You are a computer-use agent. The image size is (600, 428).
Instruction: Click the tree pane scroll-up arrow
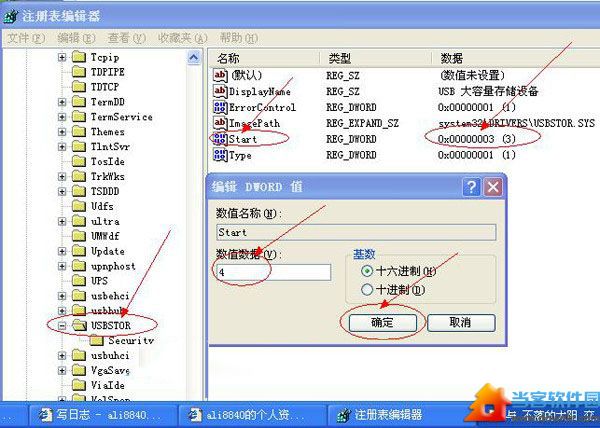(194, 58)
